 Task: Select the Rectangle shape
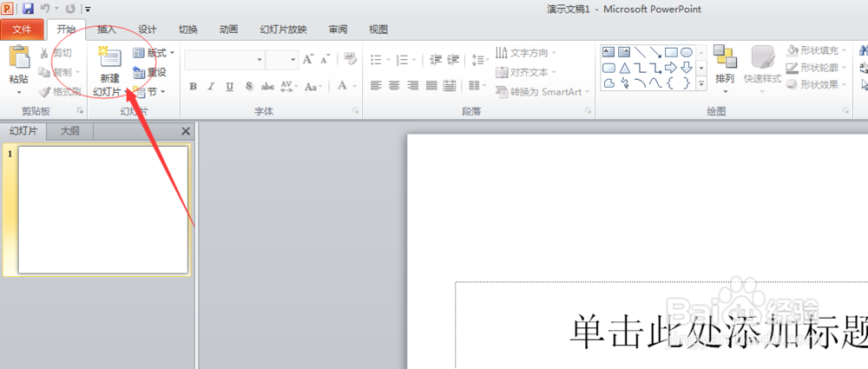[671, 53]
